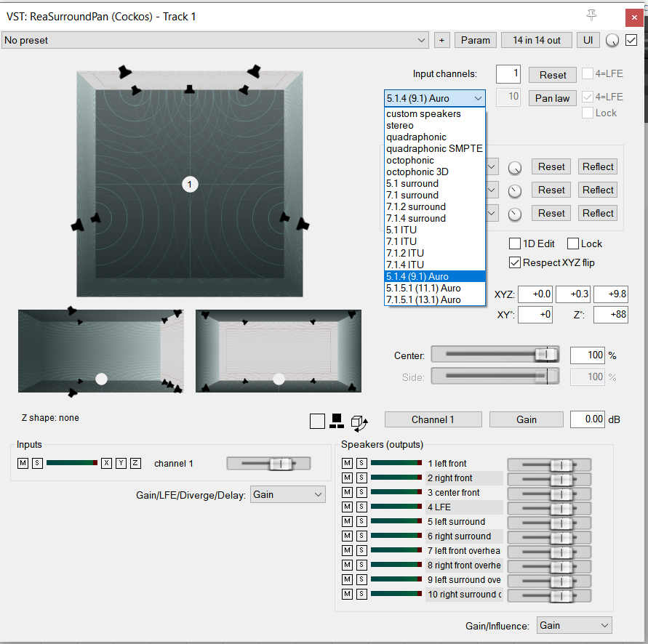
Task: Open the No preset dropdown
Action: click(215, 40)
